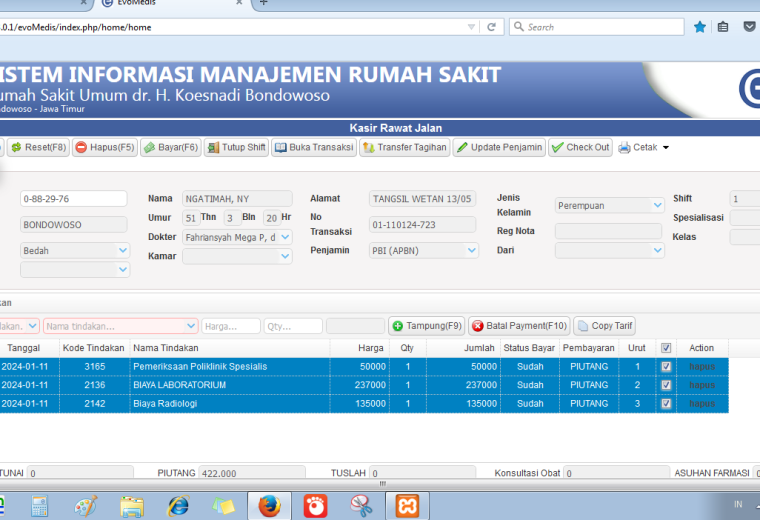Click the Hapus(F5) delete button
This screenshot has width=760, height=520.
(x=105, y=147)
